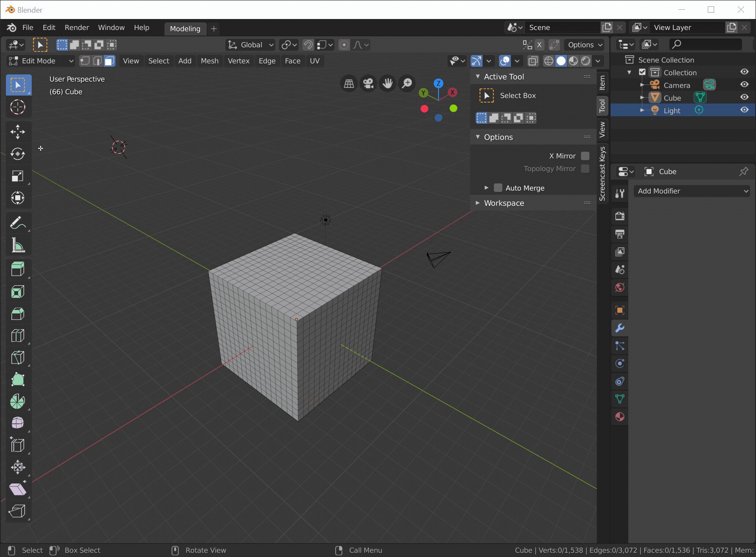
Task: Collapse the Options panel
Action: (x=478, y=137)
